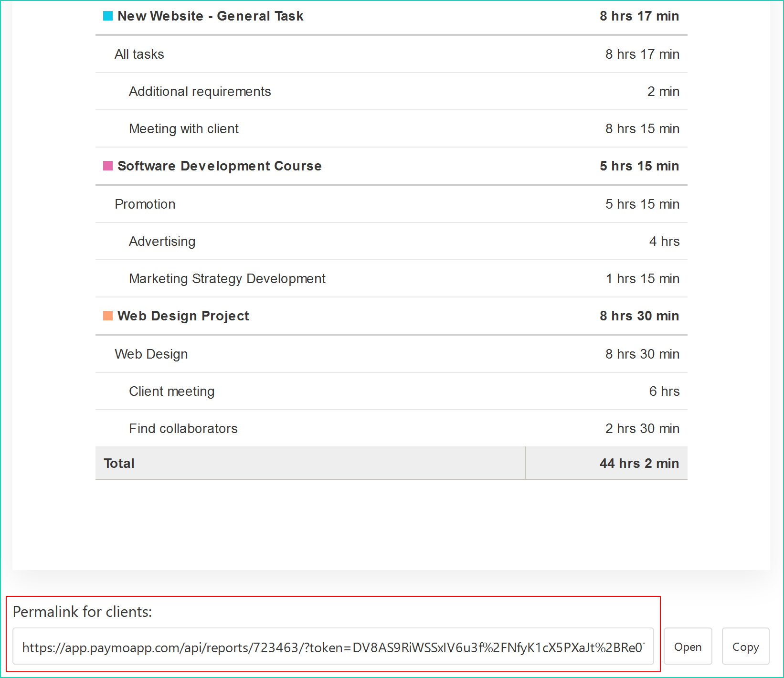Click the Advertising task row
784x678 pixels.
click(162, 241)
